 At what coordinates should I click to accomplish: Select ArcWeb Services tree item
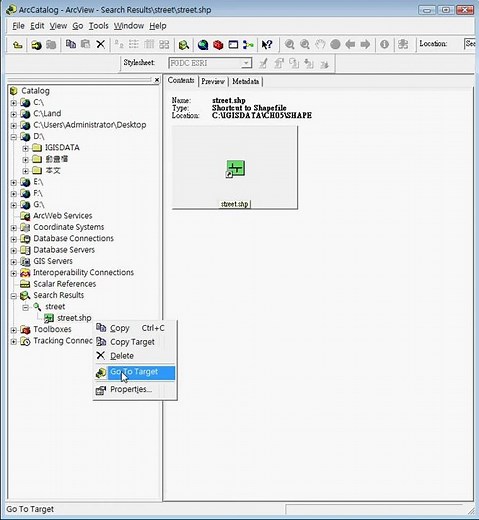[62, 216]
